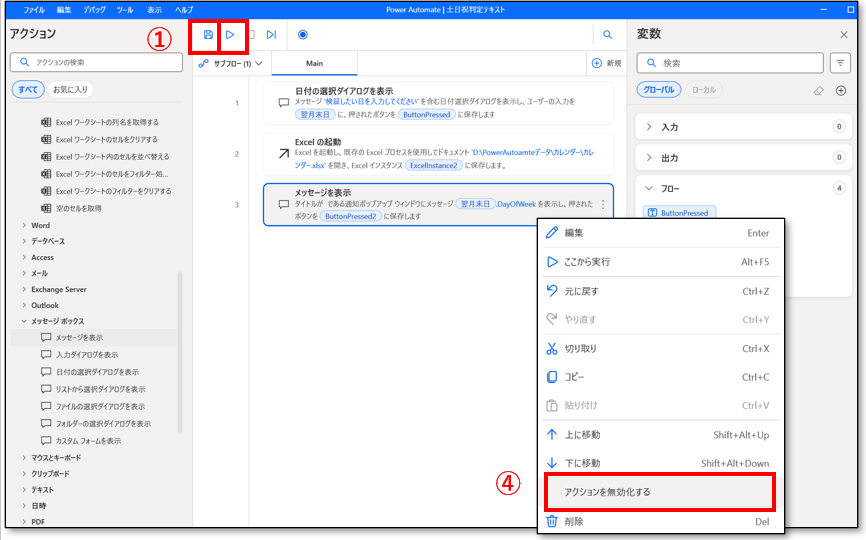Click the Stop flow icon
This screenshot has height=540, width=866.
tap(251, 35)
